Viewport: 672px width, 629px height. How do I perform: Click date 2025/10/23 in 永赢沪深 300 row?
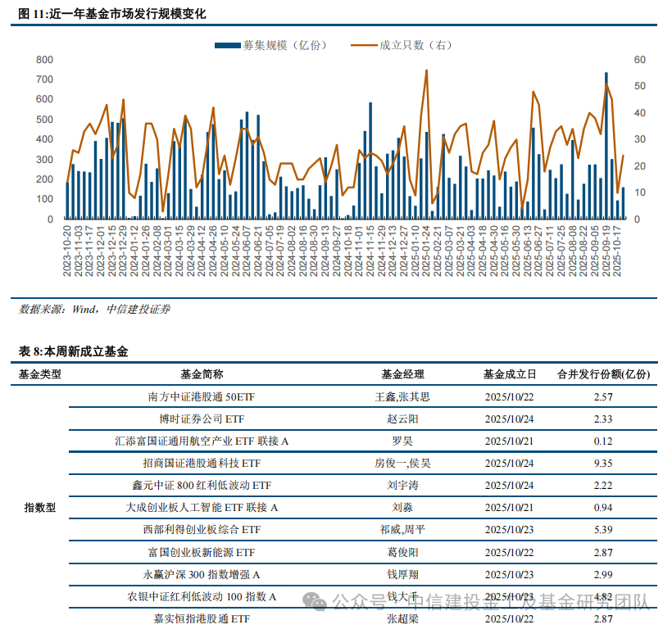(509, 575)
